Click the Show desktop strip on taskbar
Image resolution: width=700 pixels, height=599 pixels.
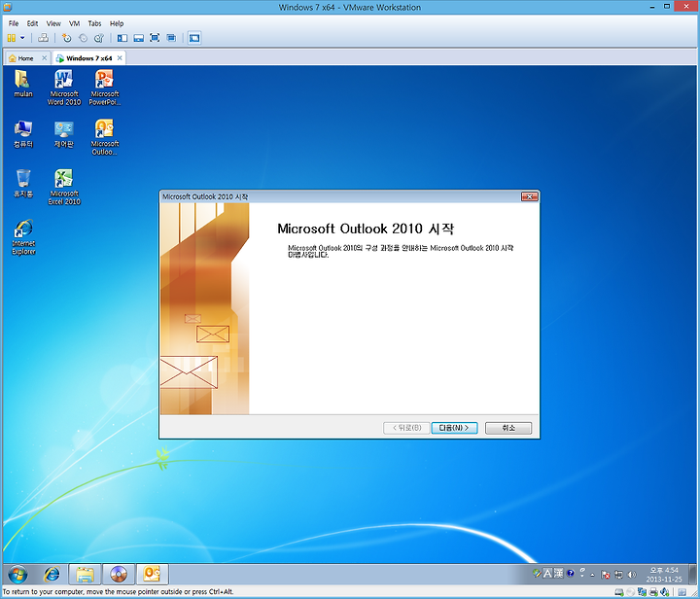(692, 574)
